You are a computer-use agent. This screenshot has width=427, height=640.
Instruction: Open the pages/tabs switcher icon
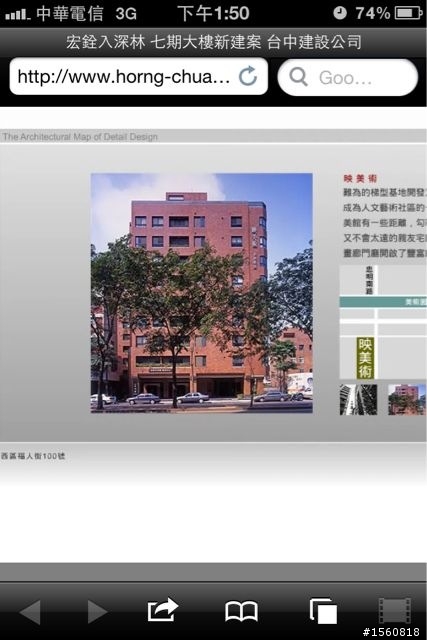pyautogui.click(x=323, y=611)
